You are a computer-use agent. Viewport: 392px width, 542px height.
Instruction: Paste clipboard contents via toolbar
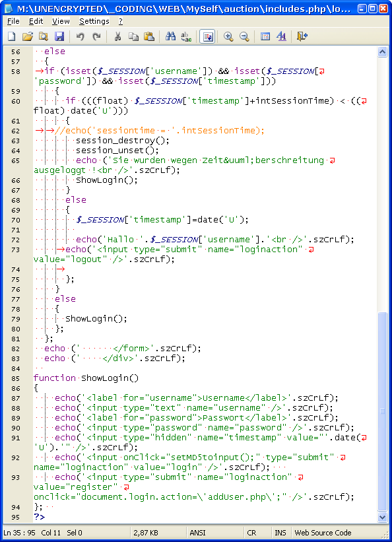point(149,36)
